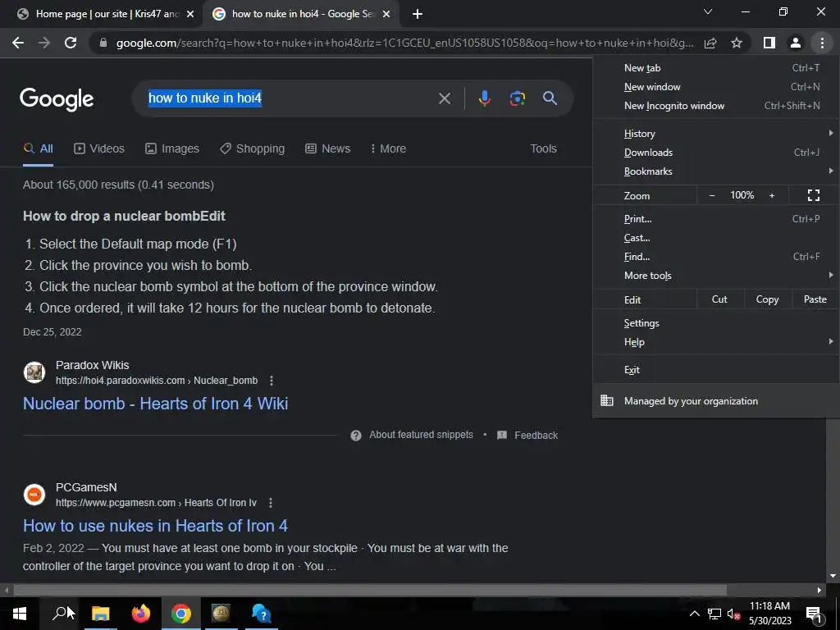Decrease zoom with minus button
This screenshot has height=630, width=840.
click(x=712, y=195)
